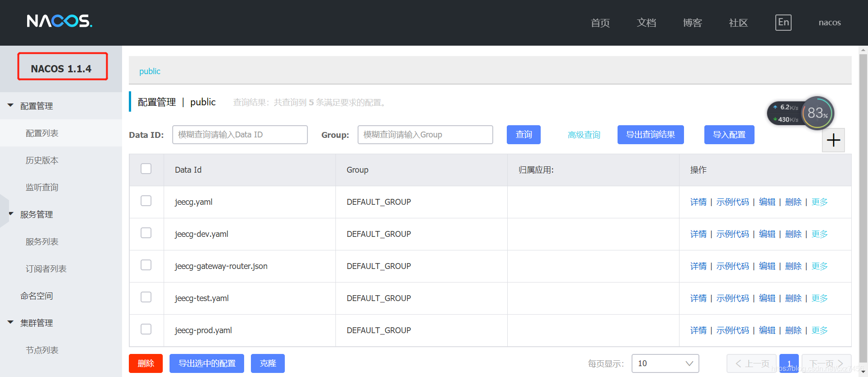This screenshot has width=868, height=377.
Task: Click the Group column header
Action: [x=358, y=170]
